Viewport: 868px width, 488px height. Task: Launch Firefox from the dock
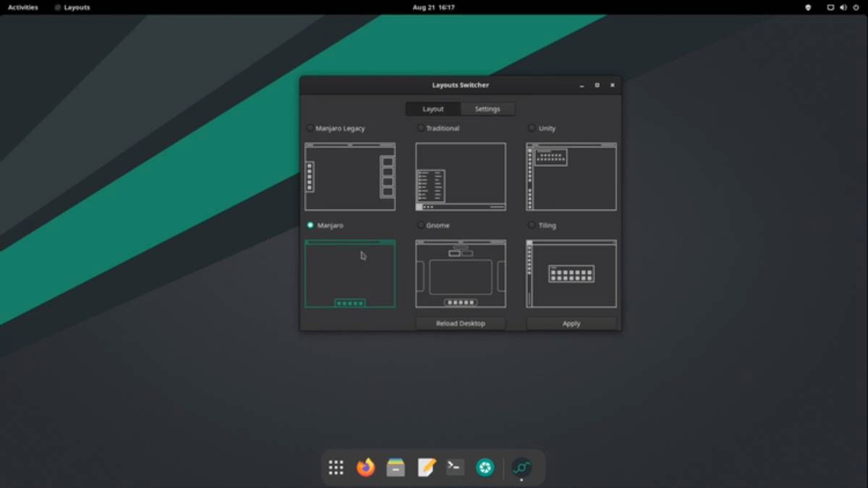366,468
